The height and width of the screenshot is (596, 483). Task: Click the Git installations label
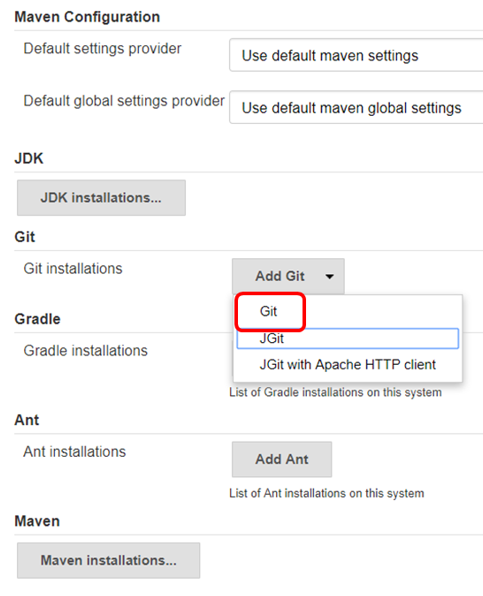click(x=73, y=268)
